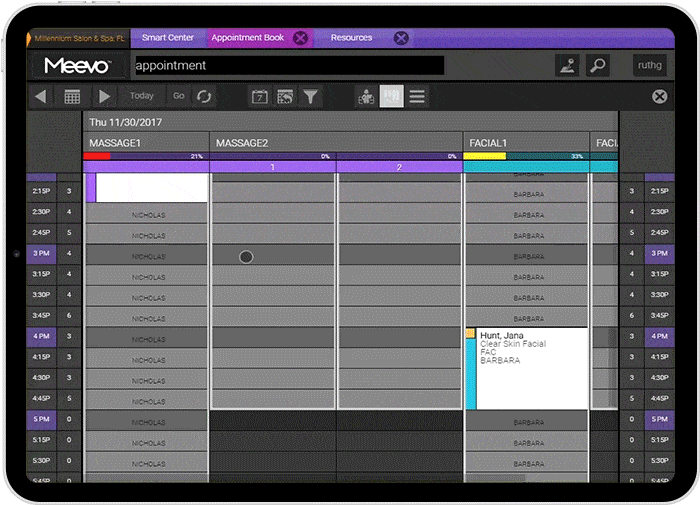The image size is (700, 505).
Task: Click the Go button
Action: click(178, 96)
